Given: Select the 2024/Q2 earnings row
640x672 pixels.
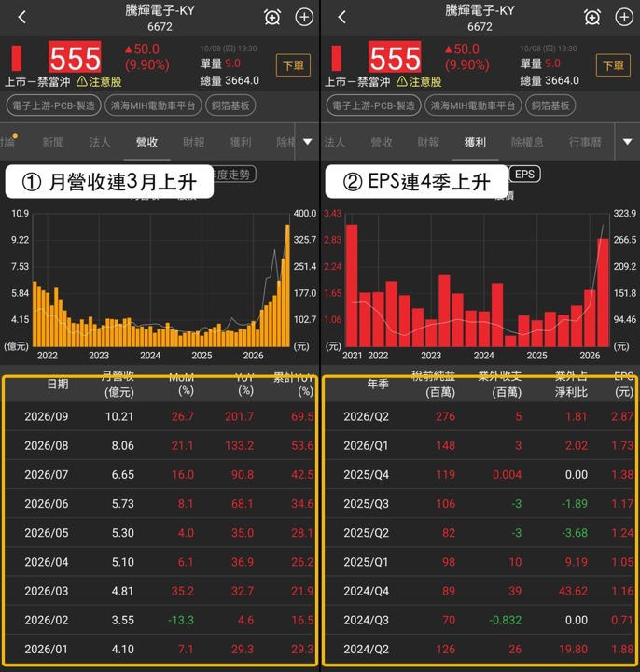Looking at the screenshot, I should (480, 650).
